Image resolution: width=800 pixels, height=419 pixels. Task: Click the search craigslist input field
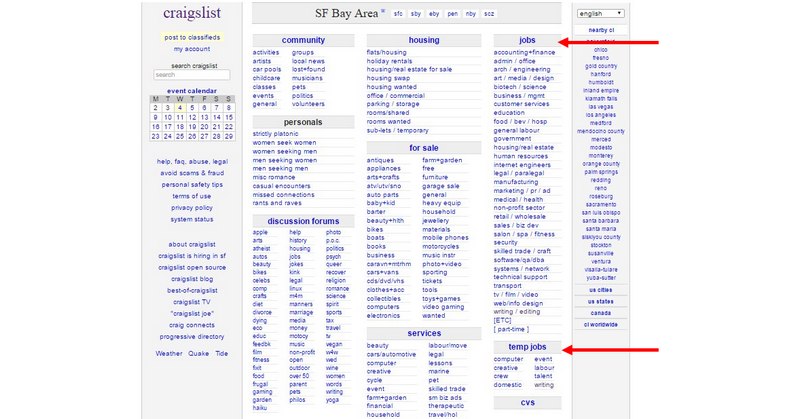tap(192, 75)
